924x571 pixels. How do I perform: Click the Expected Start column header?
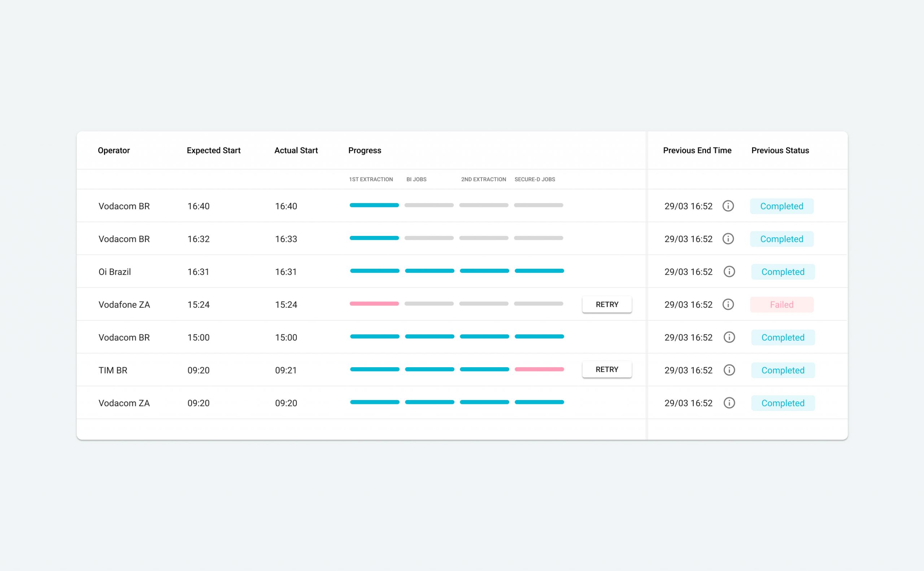click(x=213, y=150)
